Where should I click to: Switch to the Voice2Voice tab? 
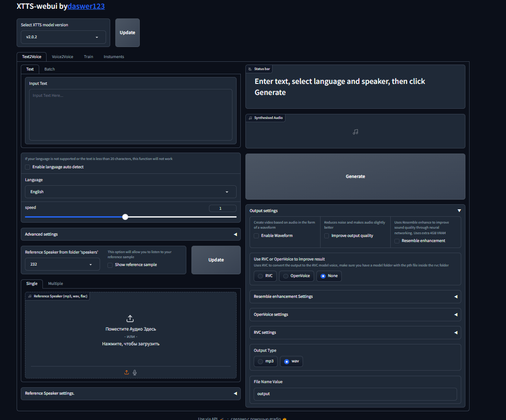tap(62, 57)
